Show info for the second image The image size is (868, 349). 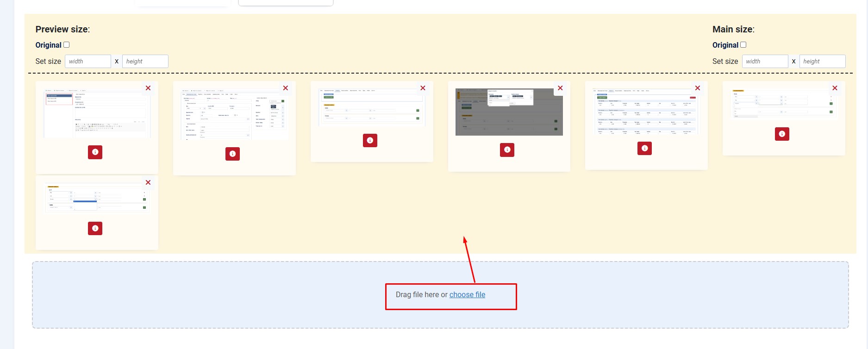click(232, 154)
